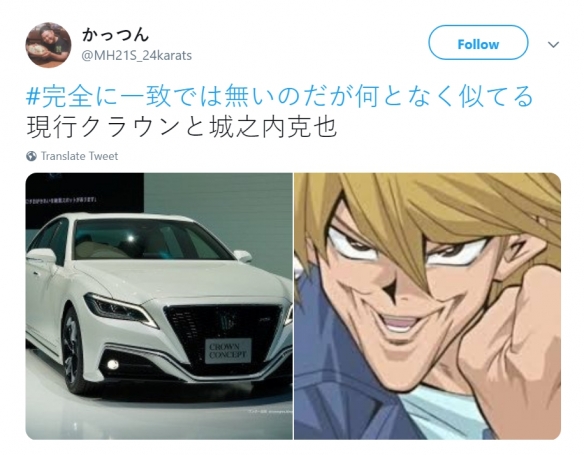584x455 pixels.
Task: Click the globe icon beside Translate Tweet
Action: (31, 156)
